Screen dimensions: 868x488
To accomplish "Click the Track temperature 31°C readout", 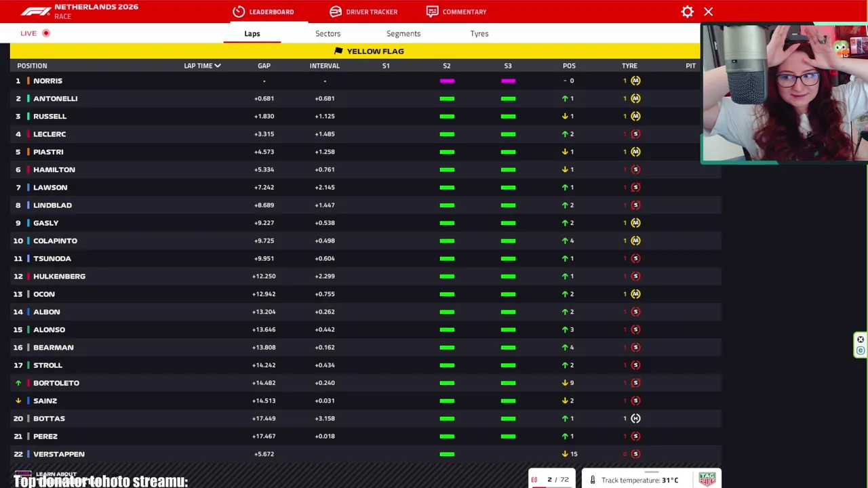I will point(639,481).
